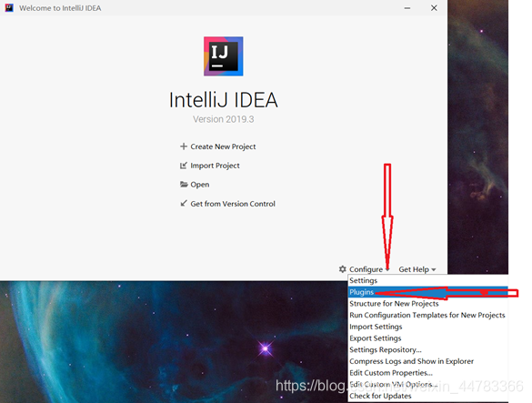Close the Welcome to IntelliJ IDEA window
The width and height of the screenshot is (532, 403).
click(434, 8)
